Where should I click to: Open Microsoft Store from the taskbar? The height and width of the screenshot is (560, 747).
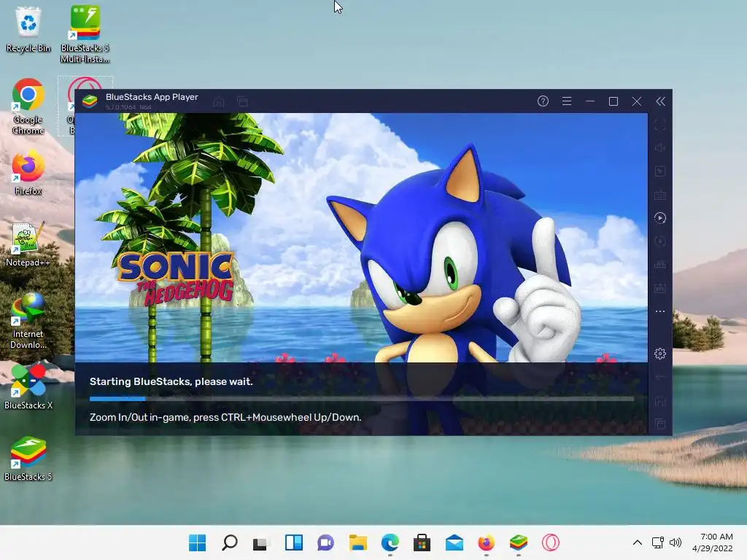click(x=422, y=542)
